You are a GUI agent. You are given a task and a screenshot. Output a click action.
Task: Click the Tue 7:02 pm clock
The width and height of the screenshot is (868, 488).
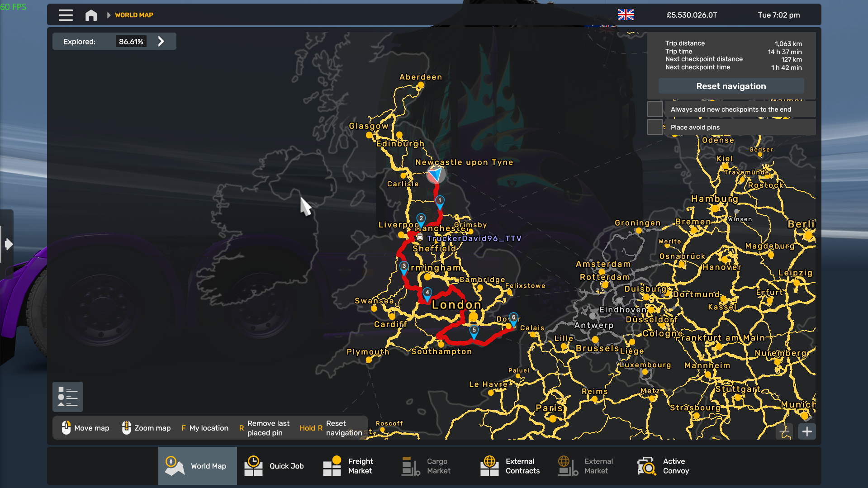(779, 15)
